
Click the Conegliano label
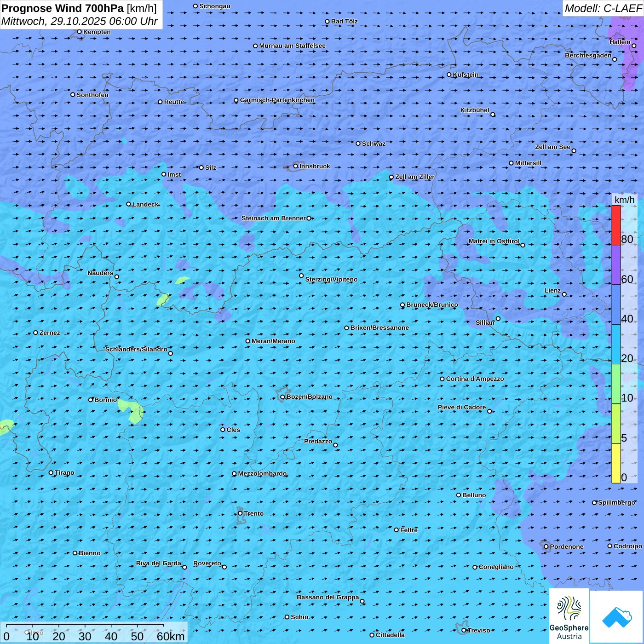click(x=496, y=567)
